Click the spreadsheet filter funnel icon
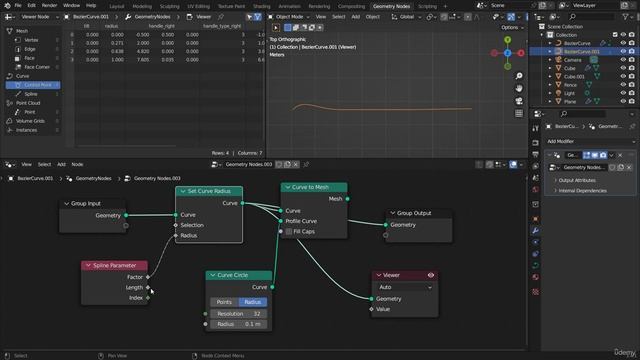The width and height of the screenshot is (640, 360). click(x=258, y=17)
